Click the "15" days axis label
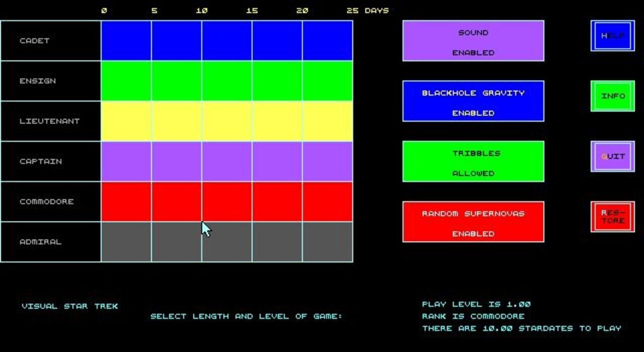The width and height of the screenshot is (644, 352). (x=252, y=11)
